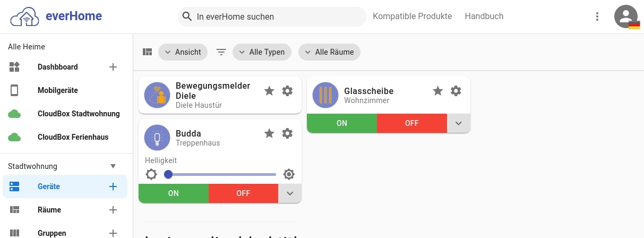Expand Glasscheibe's extra actions arrow

pyautogui.click(x=459, y=123)
